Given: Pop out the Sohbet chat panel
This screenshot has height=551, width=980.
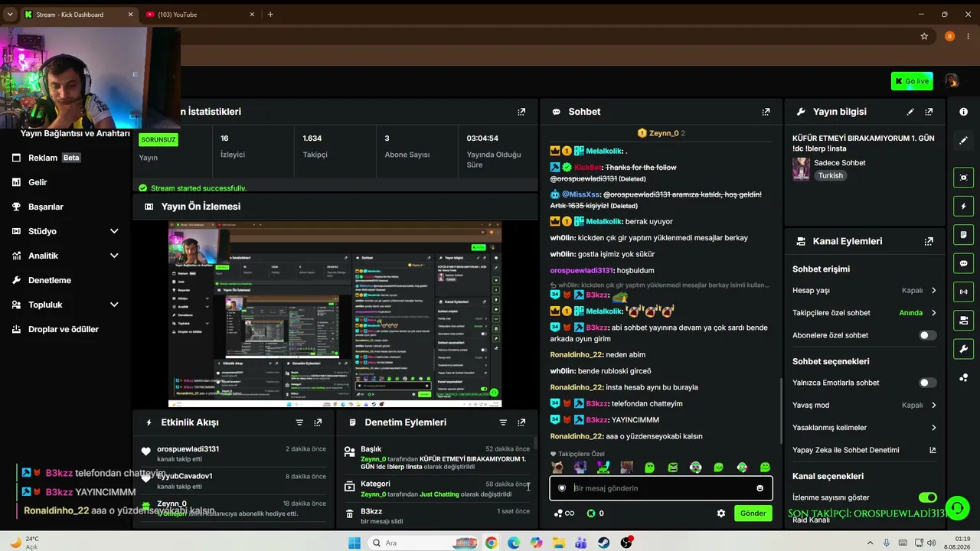Looking at the screenshot, I should [766, 112].
